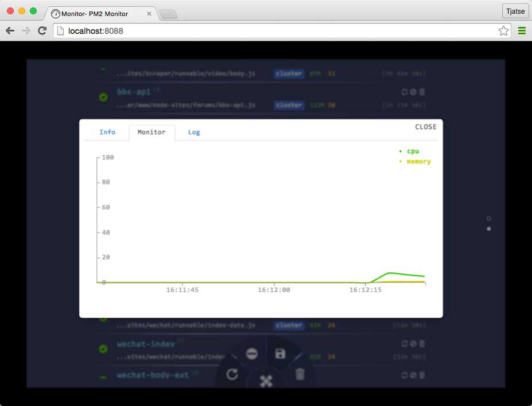
Task: Open the wechat-index process name link
Action: pyautogui.click(x=146, y=344)
